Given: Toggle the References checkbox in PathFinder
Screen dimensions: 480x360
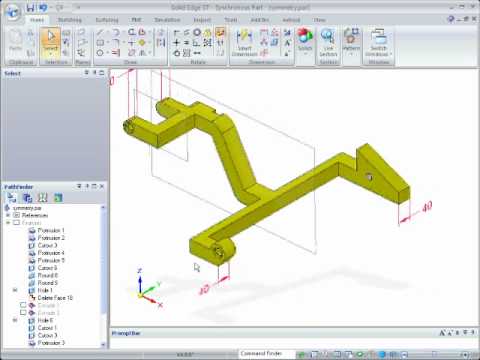Looking at the screenshot, I should click(x=16, y=215).
